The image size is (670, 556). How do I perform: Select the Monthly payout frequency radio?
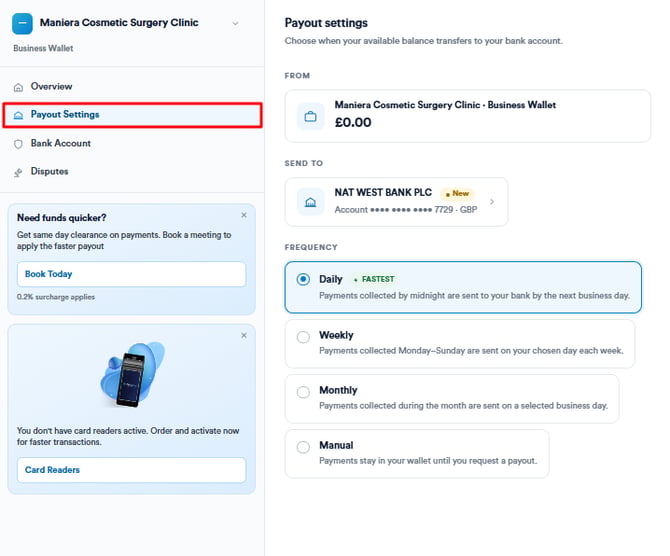(303, 392)
